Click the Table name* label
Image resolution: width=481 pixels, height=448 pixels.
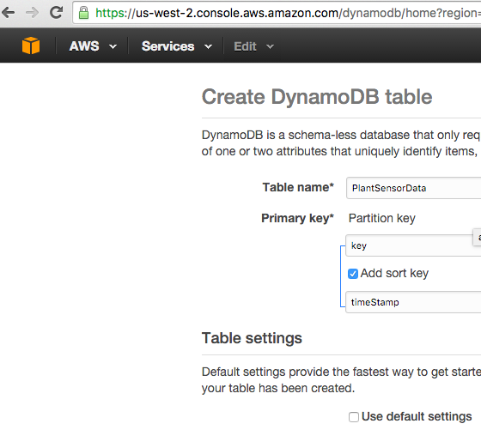pos(298,187)
